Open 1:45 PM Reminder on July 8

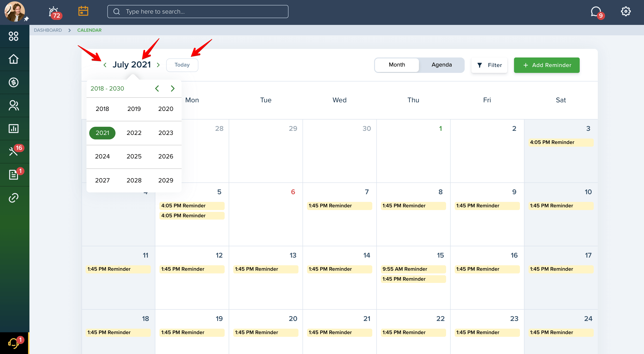tap(413, 206)
